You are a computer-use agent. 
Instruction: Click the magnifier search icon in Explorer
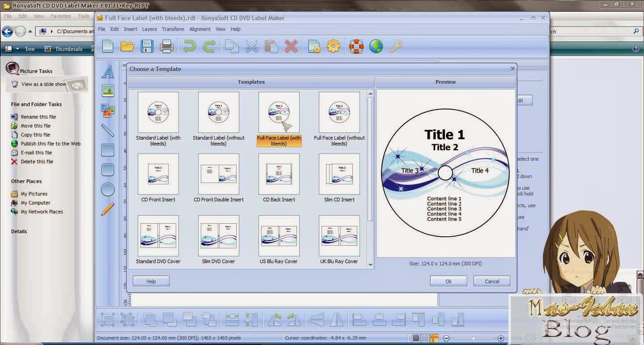[x=636, y=31]
